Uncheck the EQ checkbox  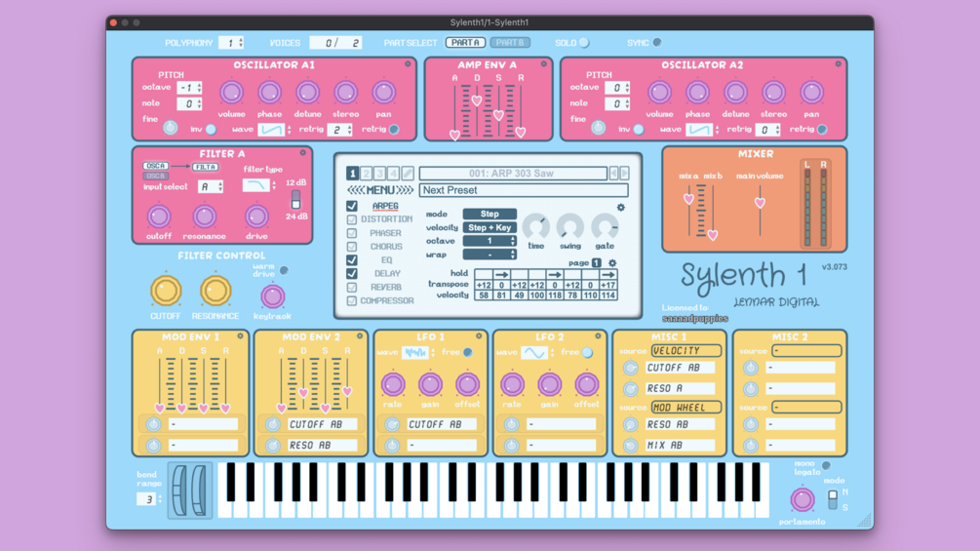pyautogui.click(x=352, y=259)
